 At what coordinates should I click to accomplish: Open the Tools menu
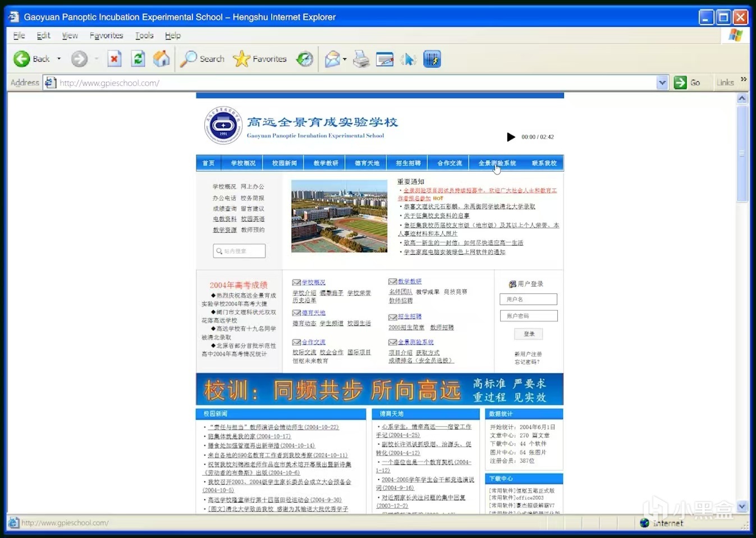pyautogui.click(x=144, y=35)
